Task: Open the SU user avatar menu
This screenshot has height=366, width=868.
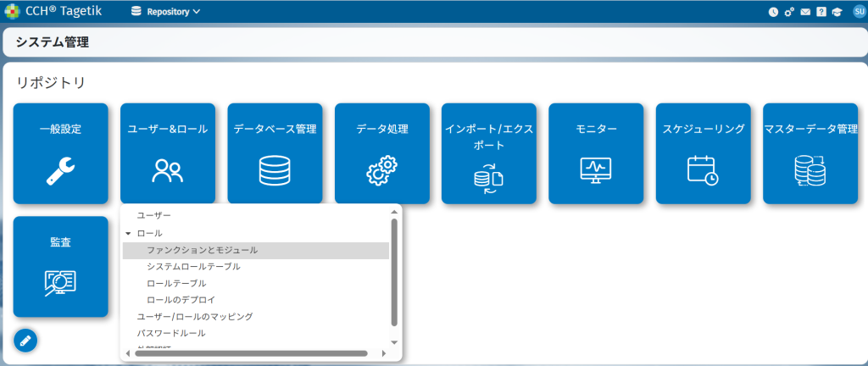Action: [x=858, y=12]
